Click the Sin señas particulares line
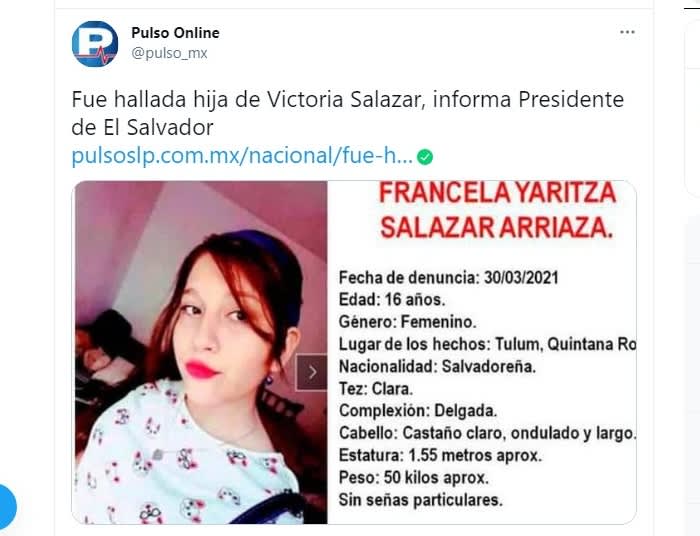The width and height of the screenshot is (700, 536). (421, 500)
